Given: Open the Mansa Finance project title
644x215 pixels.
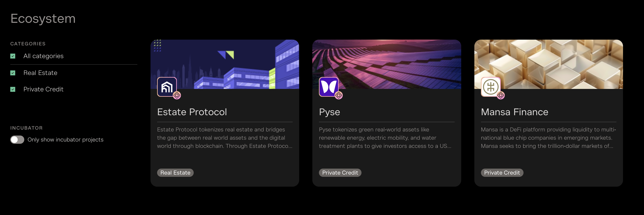Looking at the screenshot, I should coord(514,112).
